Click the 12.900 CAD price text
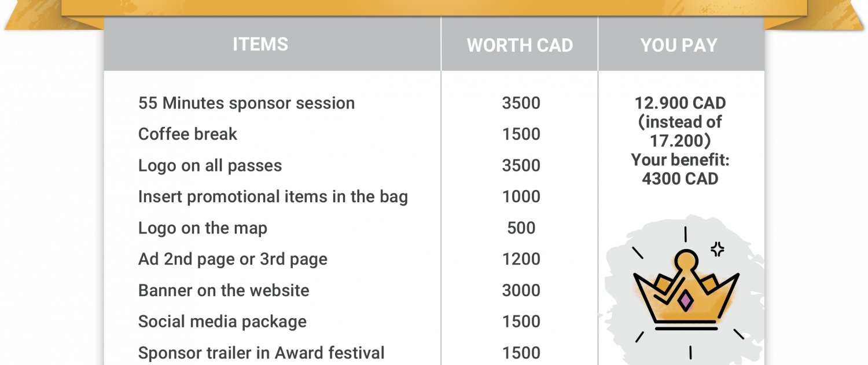This screenshot has height=365, width=868. 680,103
